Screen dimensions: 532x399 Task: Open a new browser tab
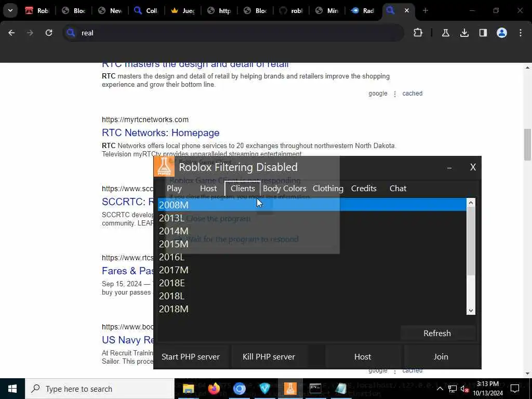click(425, 10)
